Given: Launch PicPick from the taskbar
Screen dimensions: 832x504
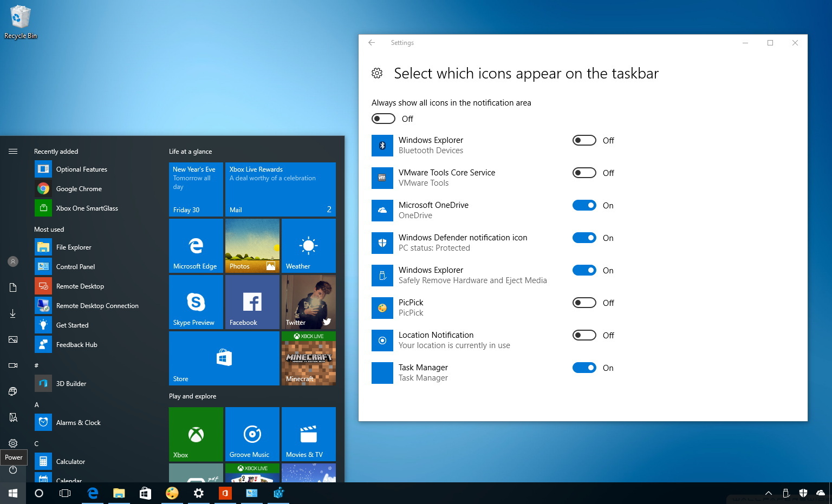Looking at the screenshot, I should point(172,493).
